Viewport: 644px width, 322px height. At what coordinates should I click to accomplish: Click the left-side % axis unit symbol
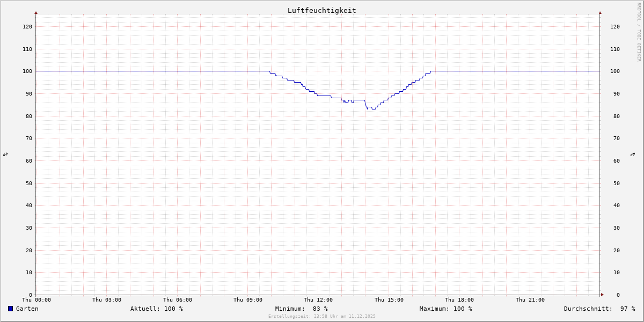tap(5, 155)
